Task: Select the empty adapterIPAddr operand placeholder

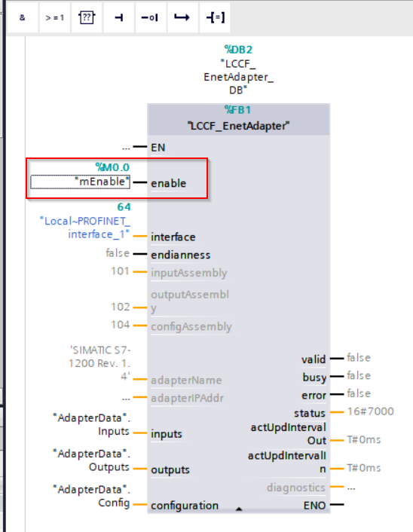Action: pos(126,398)
